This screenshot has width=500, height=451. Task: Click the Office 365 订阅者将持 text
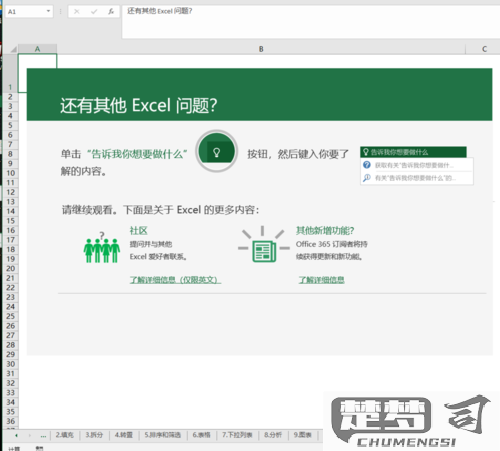(x=332, y=244)
